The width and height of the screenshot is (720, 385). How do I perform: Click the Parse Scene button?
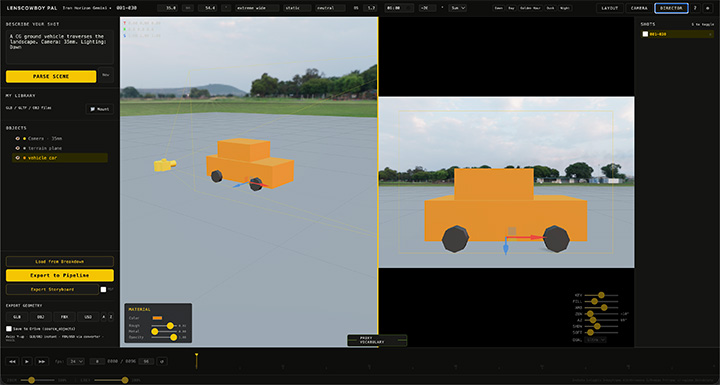tap(51, 76)
